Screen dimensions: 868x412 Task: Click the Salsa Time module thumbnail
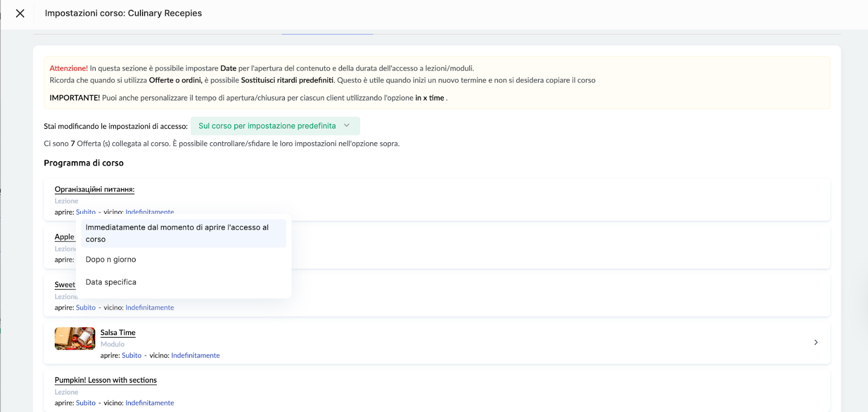pos(75,339)
